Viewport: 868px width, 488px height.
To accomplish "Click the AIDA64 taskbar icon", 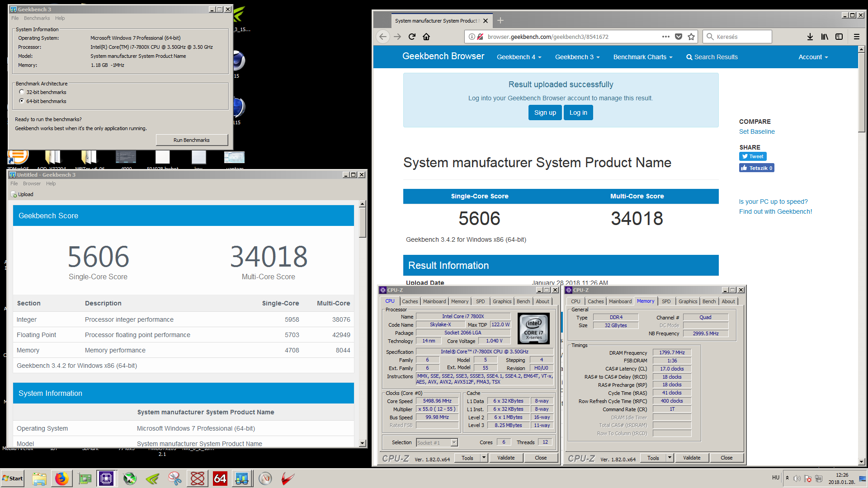I will (220, 479).
